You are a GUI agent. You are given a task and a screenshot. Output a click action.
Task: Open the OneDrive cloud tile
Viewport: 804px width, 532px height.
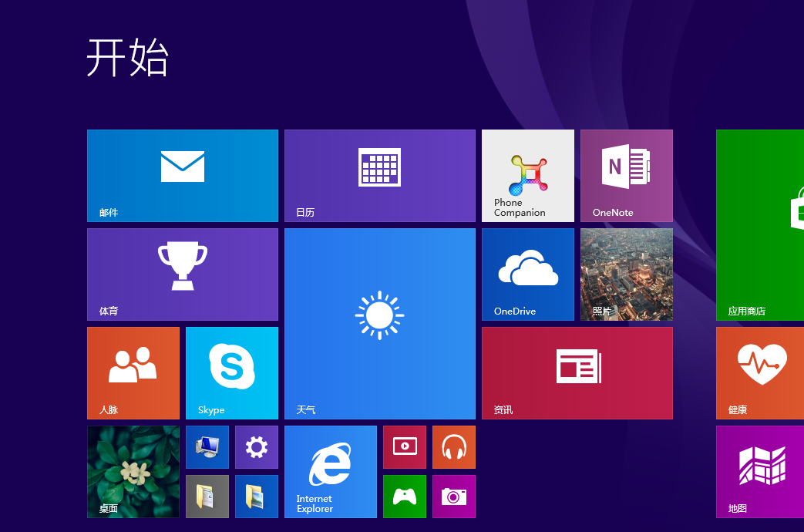[x=527, y=274]
